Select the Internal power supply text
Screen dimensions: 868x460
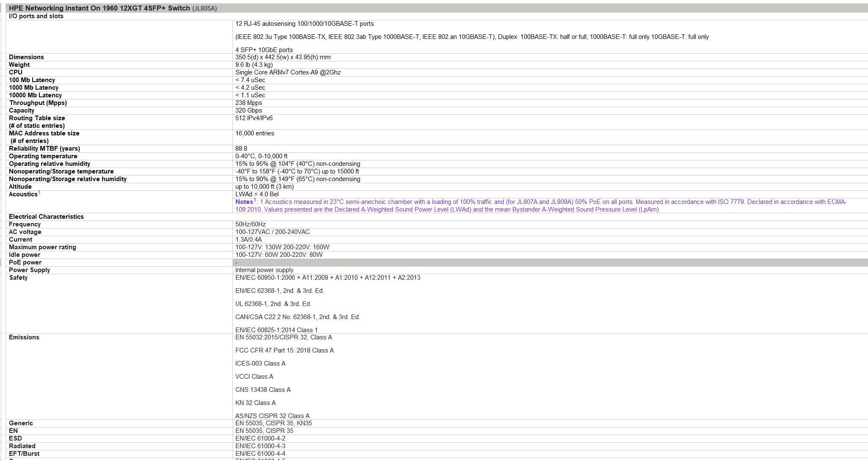coord(264,270)
